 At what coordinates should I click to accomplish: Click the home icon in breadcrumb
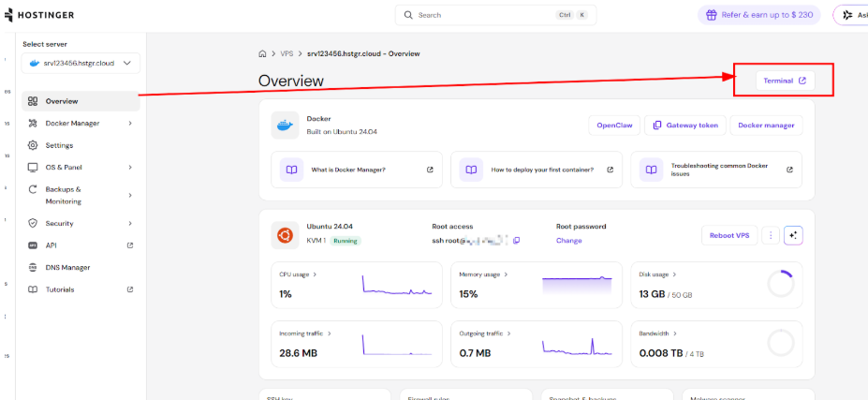[x=263, y=54]
